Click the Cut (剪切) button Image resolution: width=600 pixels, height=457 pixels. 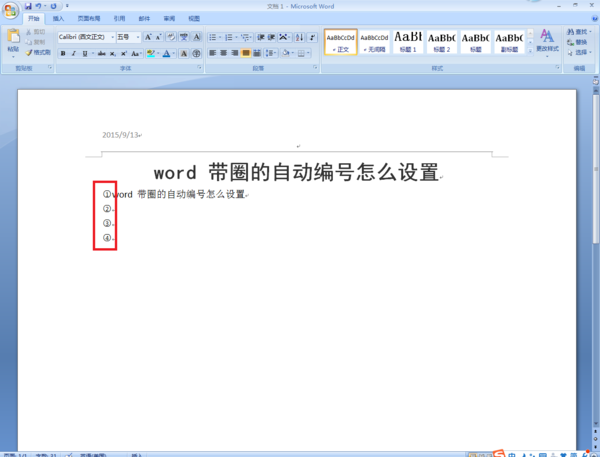[35, 32]
